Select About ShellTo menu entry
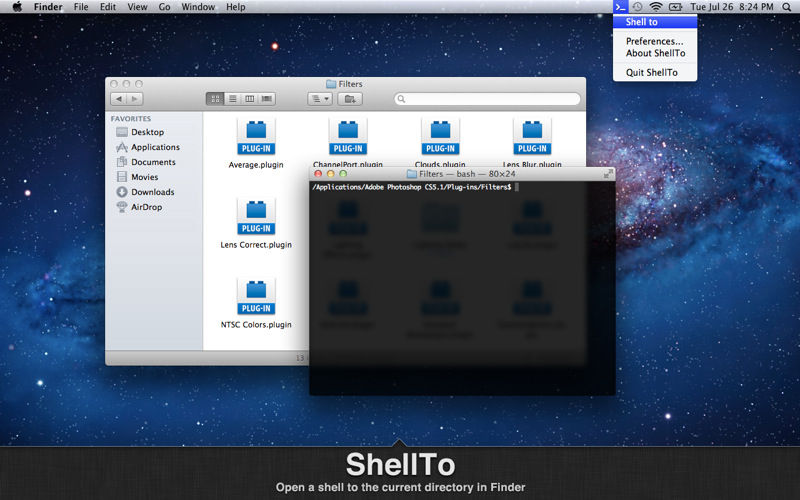Image resolution: width=800 pixels, height=500 pixels. coord(655,53)
